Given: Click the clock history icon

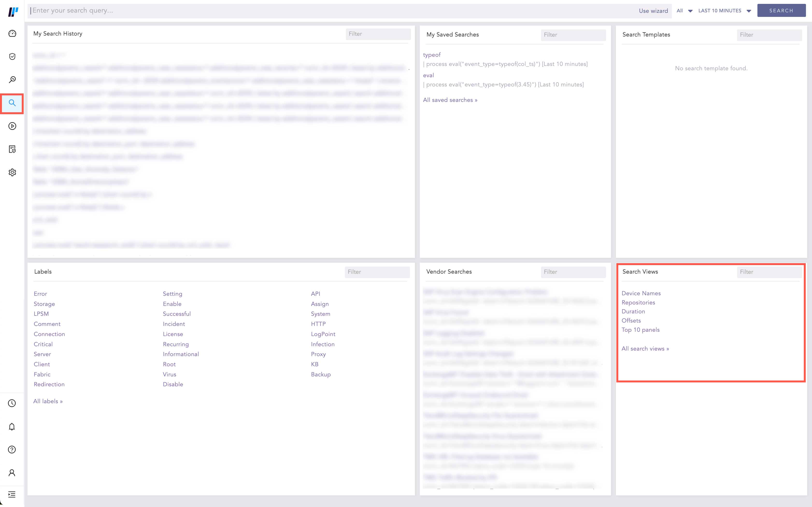Looking at the screenshot, I should (x=12, y=403).
